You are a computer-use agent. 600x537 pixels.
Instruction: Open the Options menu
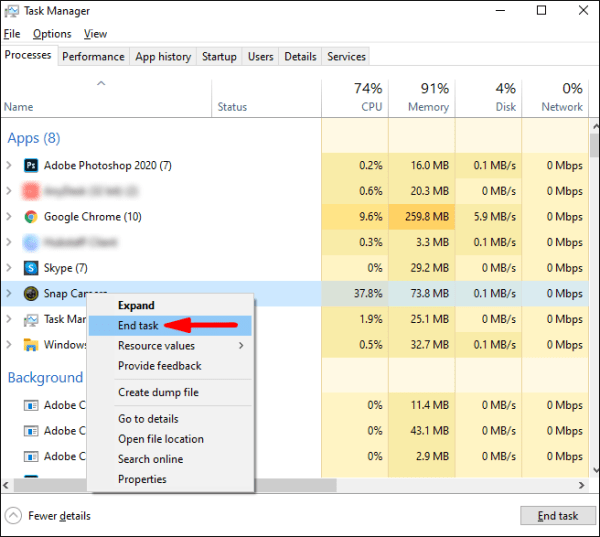click(x=52, y=34)
